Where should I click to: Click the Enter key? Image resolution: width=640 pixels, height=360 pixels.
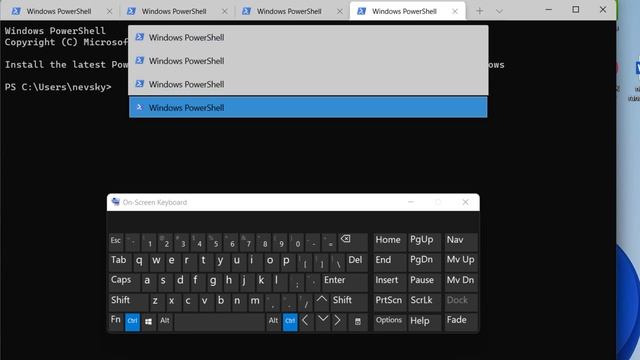click(344, 281)
